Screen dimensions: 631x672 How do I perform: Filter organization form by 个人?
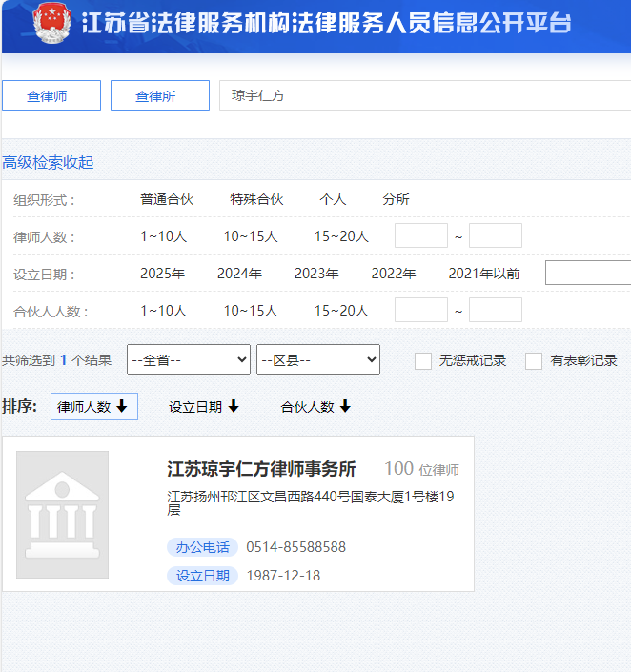click(333, 199)
